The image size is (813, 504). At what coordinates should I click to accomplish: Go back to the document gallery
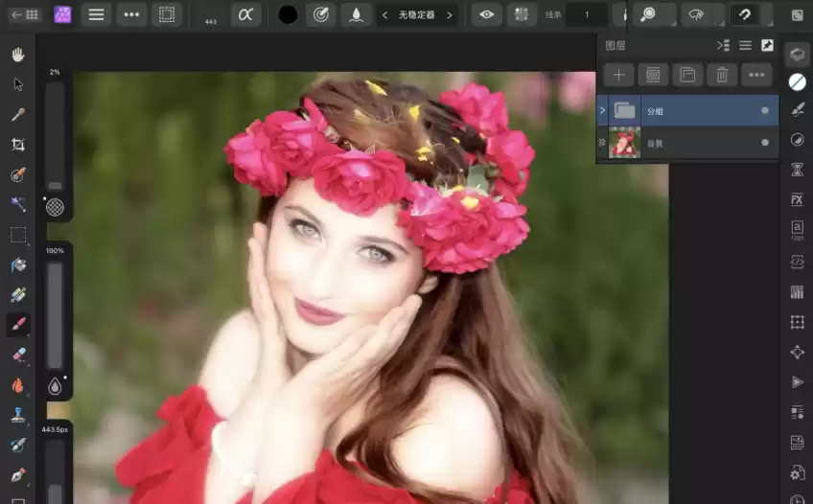coord(24,14)
